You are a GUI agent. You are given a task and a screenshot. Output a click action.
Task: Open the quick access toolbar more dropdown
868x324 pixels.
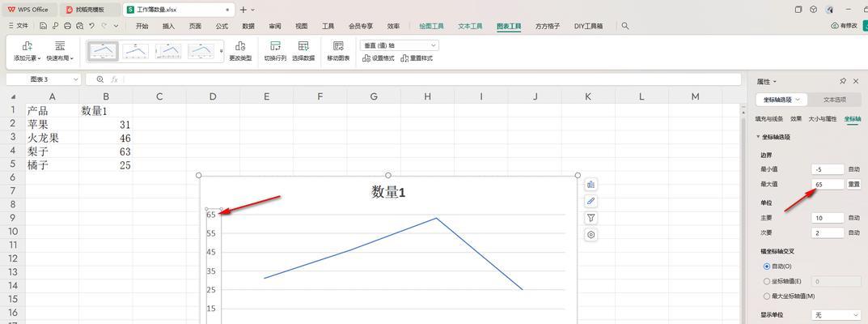(116, 25)
